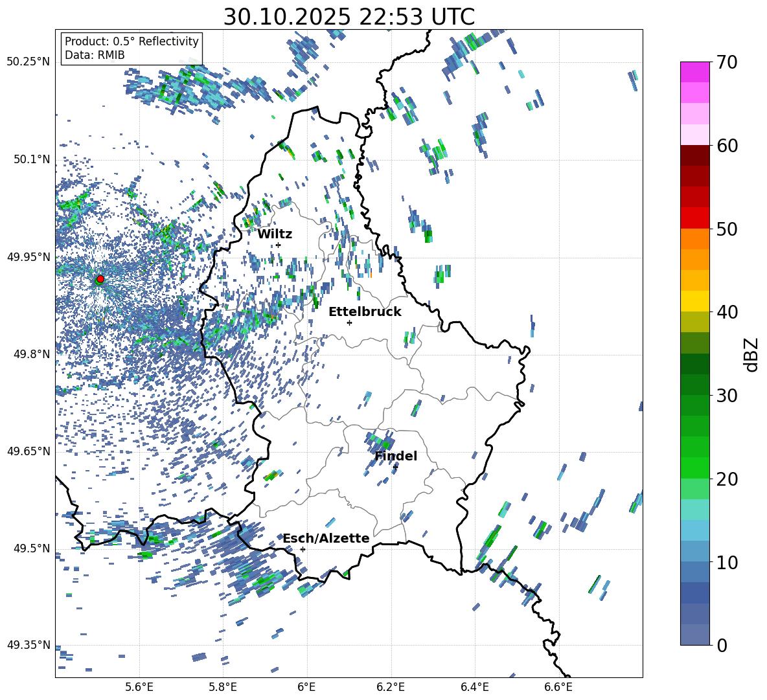
Task: Click the 50.1°N latitude label
Action: 31,159
